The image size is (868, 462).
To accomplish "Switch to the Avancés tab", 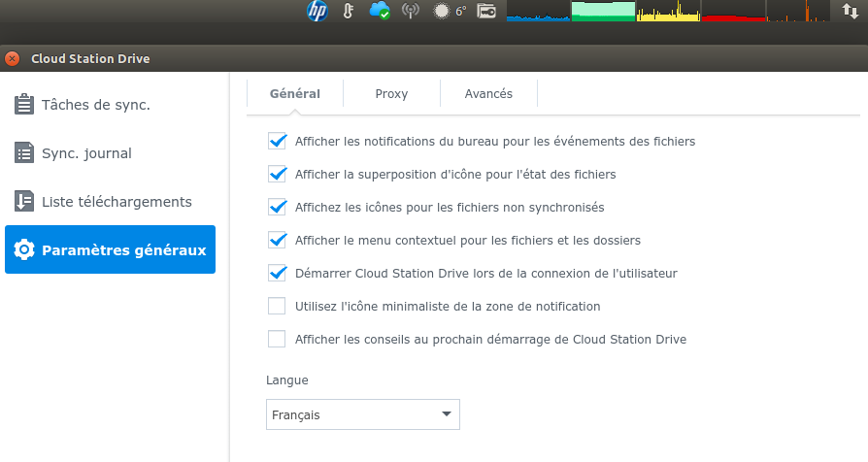I will (488, 94).
